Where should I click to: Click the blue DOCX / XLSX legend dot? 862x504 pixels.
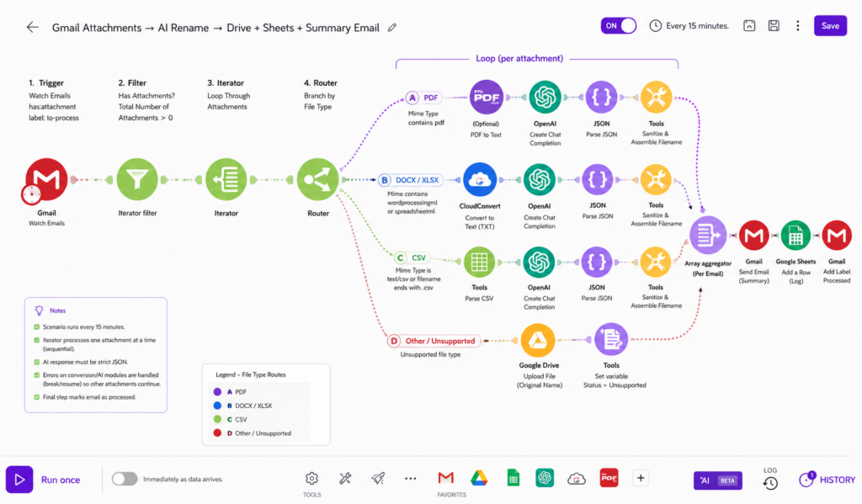(x=217, y=406)
